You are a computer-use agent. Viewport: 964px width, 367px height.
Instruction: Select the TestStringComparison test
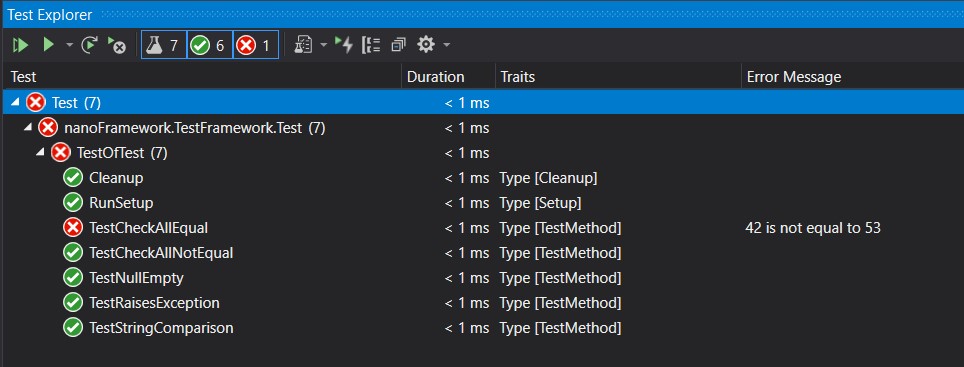[482, 328]
